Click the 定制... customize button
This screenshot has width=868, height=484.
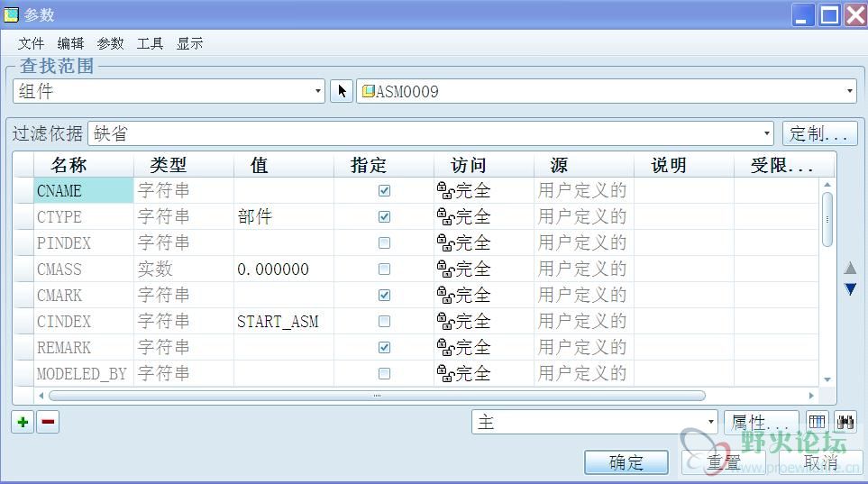(820, 133)
